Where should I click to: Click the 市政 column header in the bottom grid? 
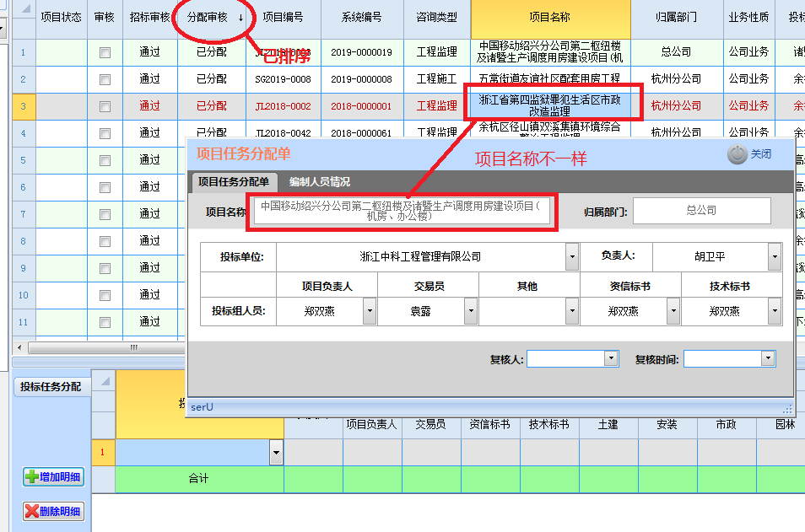pyautogui.click(x=727, y=425)
